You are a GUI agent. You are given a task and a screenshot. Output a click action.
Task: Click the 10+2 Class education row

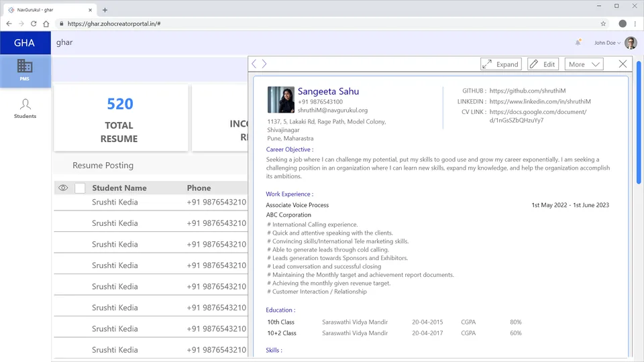click(394, 333)
